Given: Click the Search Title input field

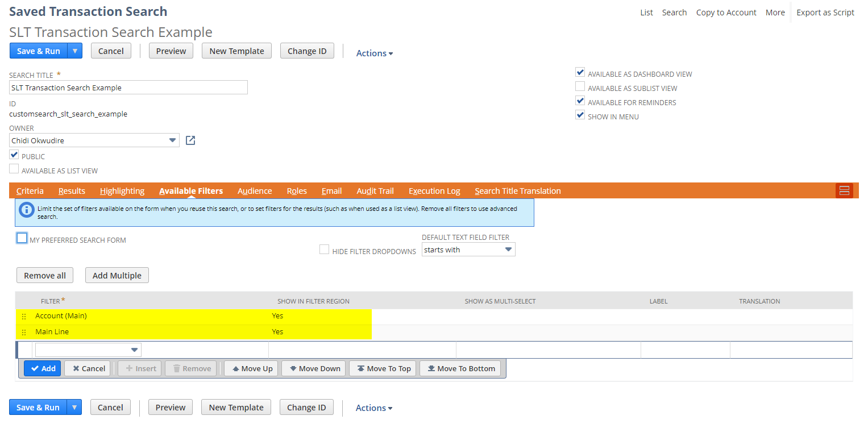Looking at the screenshot, I should point(128,87).
